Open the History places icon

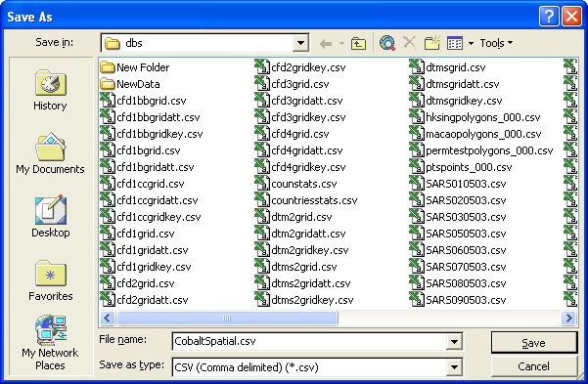[51, 82]
